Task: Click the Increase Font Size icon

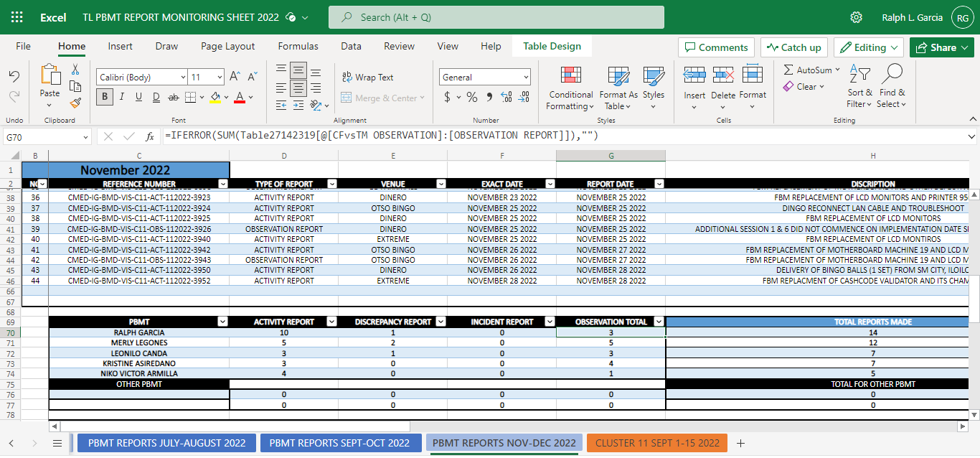Action: (235, 77)
